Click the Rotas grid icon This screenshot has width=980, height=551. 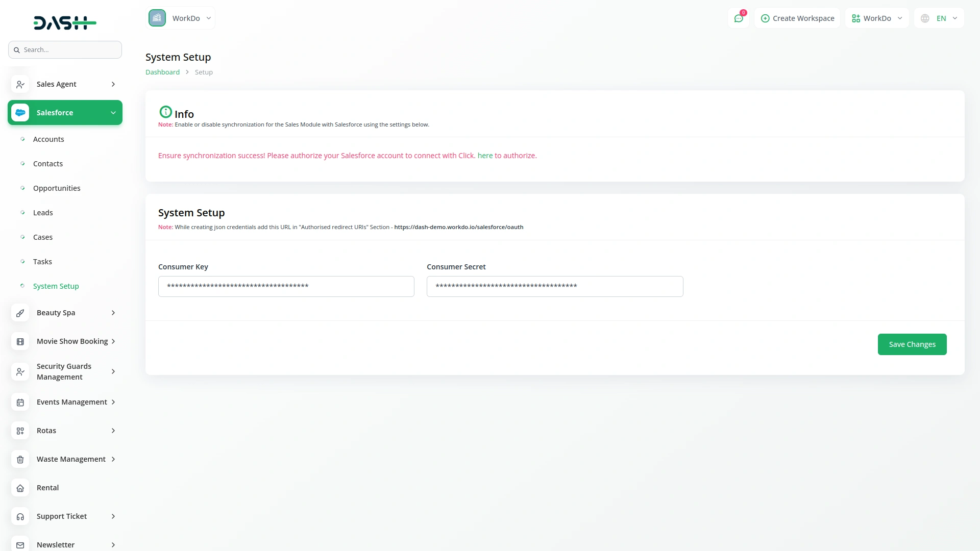click(x=20, y=431)
